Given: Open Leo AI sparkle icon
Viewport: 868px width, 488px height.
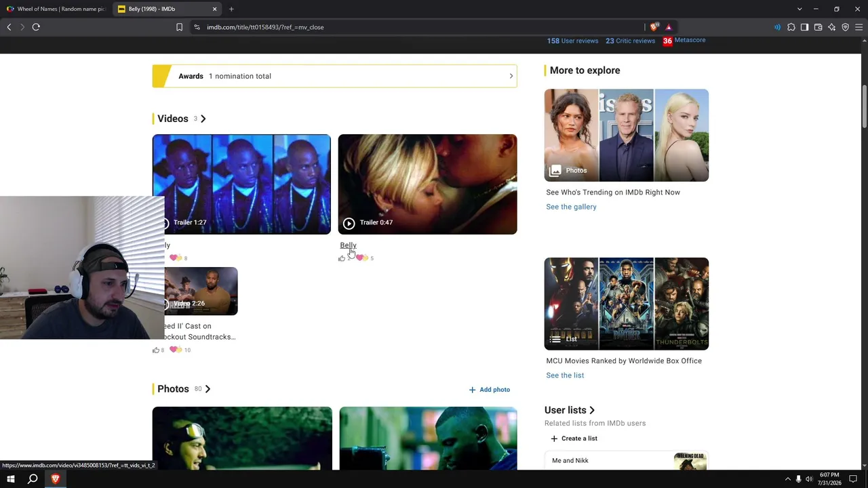Looking at the screenshot, I should [x=831, y=27].
